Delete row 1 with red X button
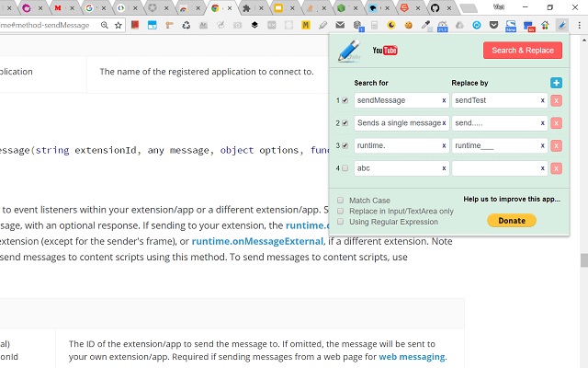This screenshot has height=368, width=588. (556, 100)
